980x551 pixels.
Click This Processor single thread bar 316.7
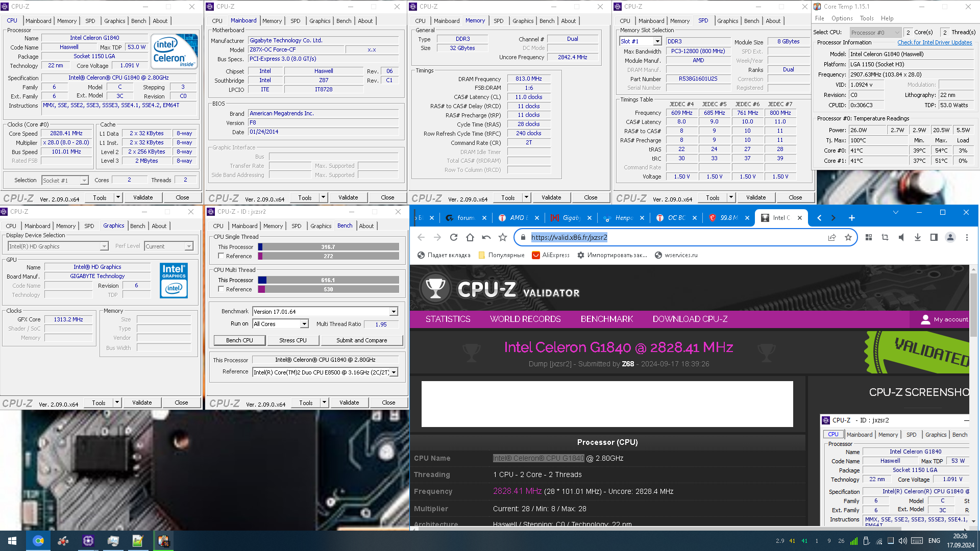click(x=329, y=247)
